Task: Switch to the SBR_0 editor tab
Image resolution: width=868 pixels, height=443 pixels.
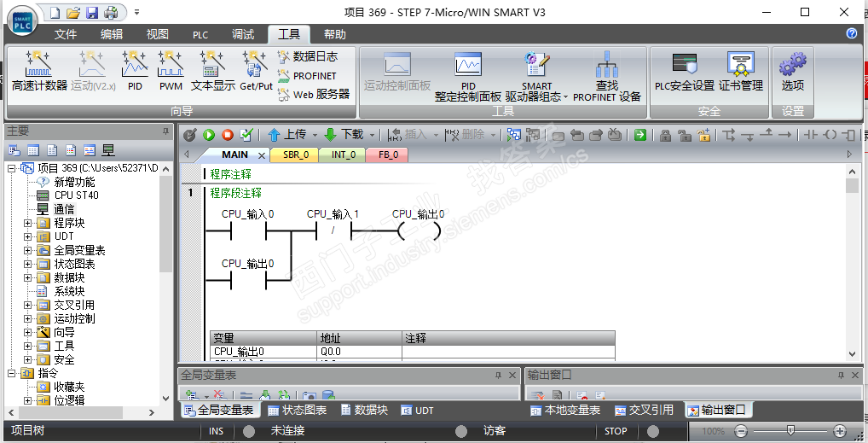Action: (x=296, y=154)
